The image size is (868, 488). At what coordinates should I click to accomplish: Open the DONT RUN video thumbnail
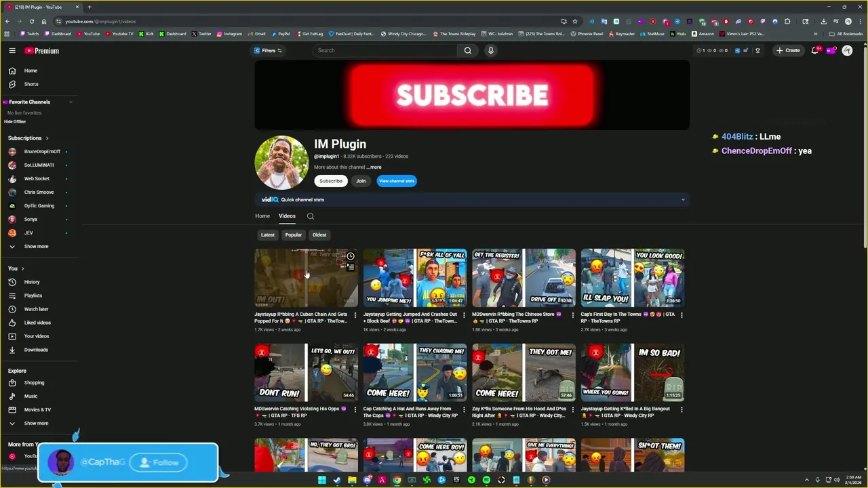tap(307, 373)
